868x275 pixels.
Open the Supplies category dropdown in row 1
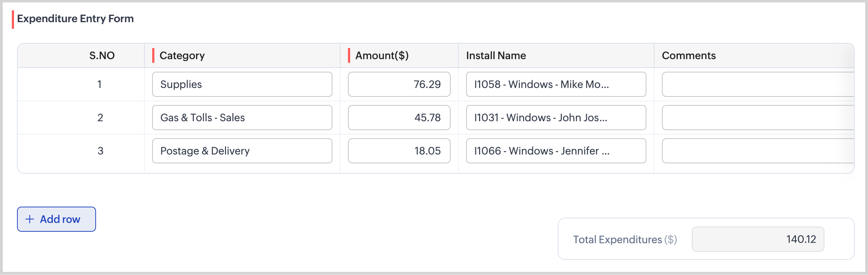pos(242,84)
